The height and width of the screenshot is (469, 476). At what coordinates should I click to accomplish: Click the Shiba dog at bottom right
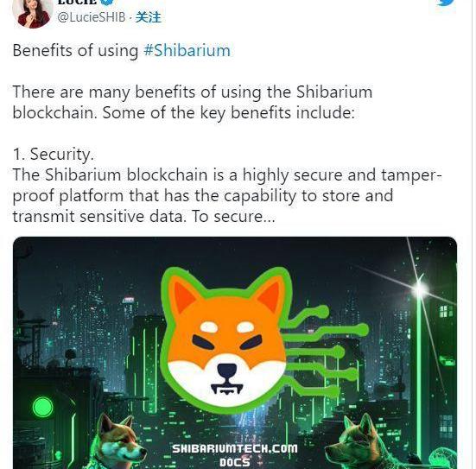point(359,442)
